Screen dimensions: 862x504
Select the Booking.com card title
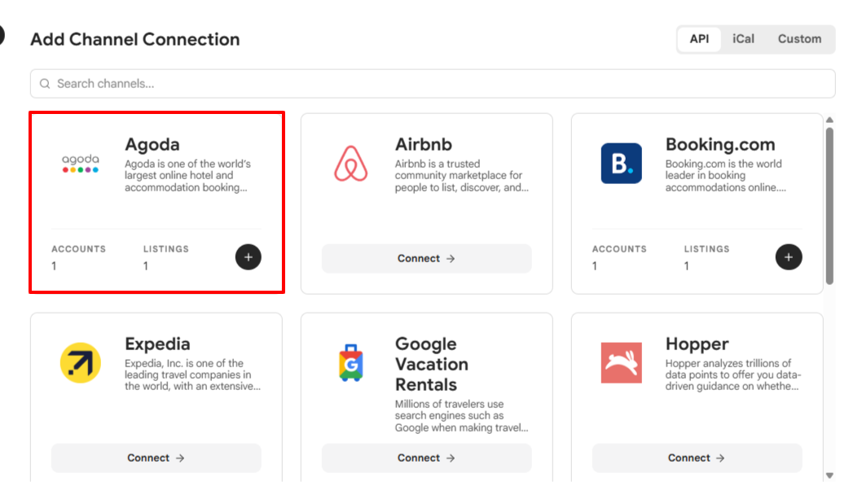pyautogui.click(x=720, y=144)
